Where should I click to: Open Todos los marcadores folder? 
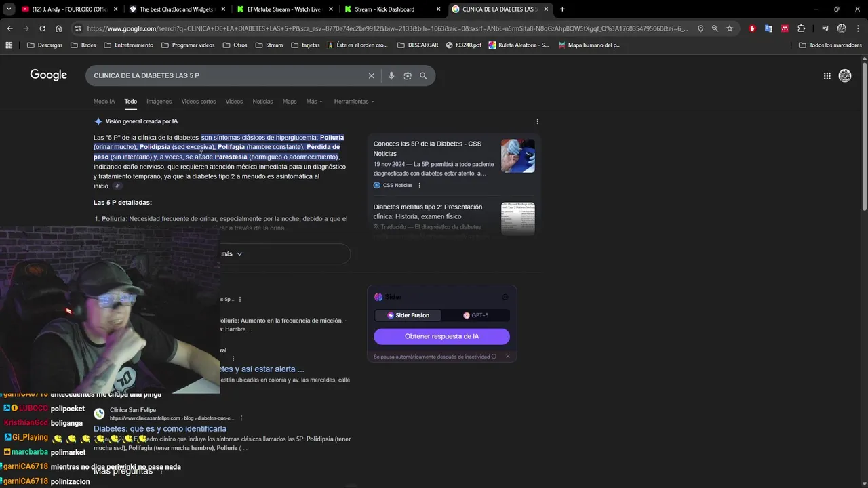click(830, 45)
